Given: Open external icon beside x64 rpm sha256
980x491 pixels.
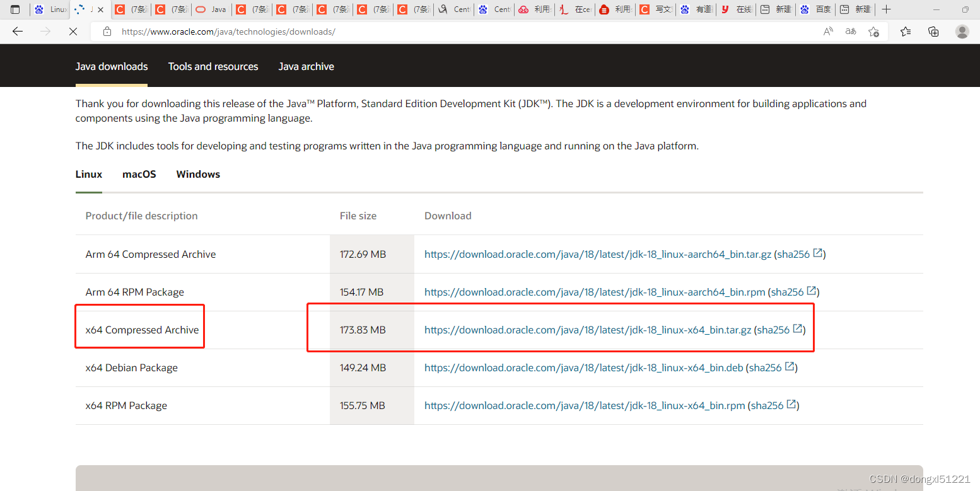Looking at the screenshot, I should tap(791, 404).
